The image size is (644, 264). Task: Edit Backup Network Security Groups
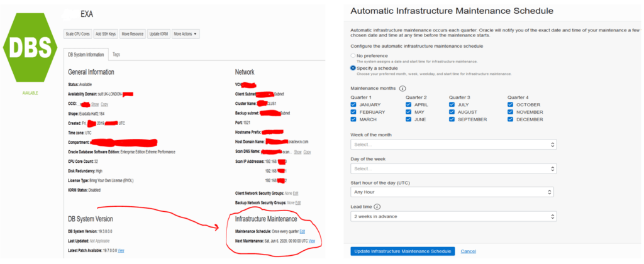pyautogui.click(x=297, y=203)
